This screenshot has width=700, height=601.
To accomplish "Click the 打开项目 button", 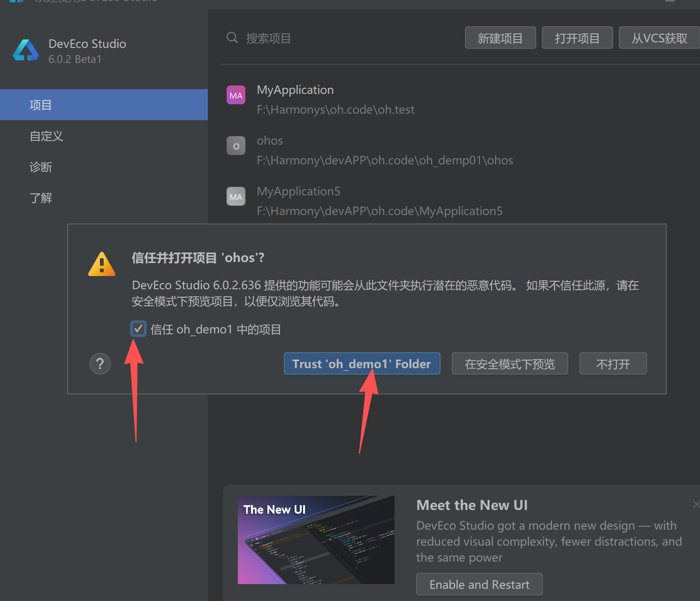I will (x=577, y=38).
